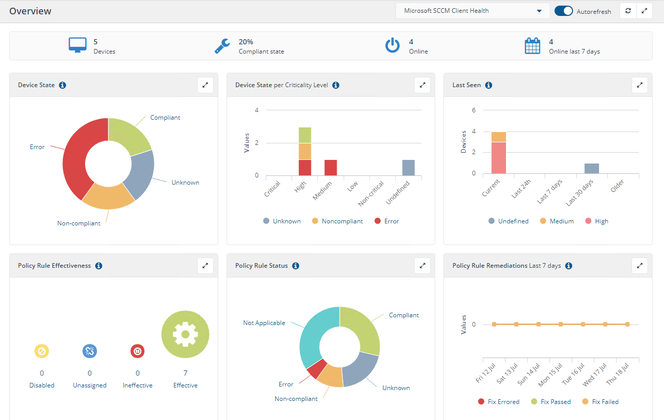
Task: Click the fullscreen icon in the top-right header
Action: [x=645, y=11]
